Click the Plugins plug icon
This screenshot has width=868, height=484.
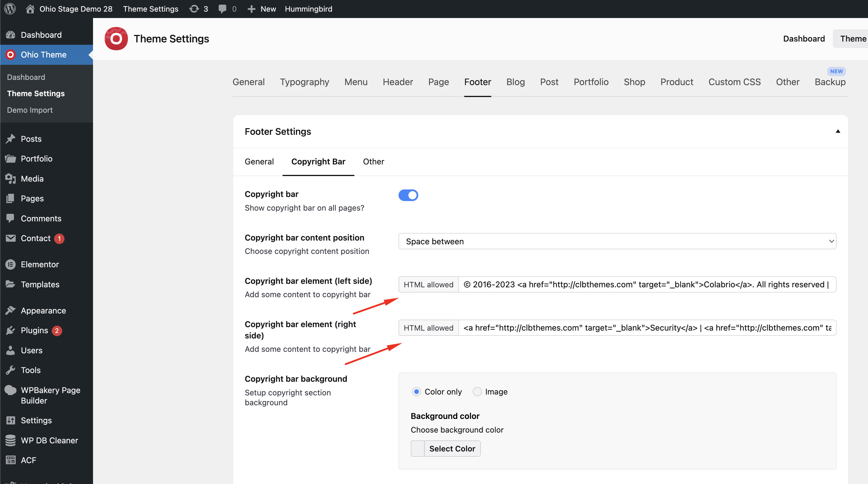(10, 330)
